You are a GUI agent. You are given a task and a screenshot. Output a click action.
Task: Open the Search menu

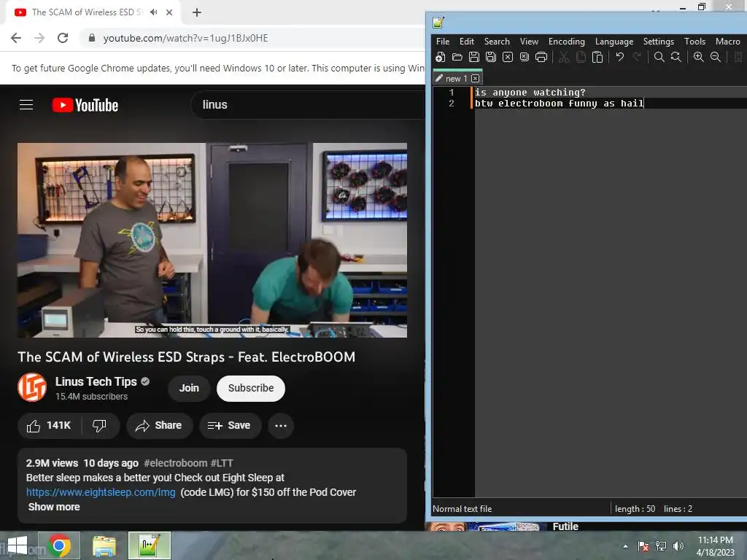497,42
